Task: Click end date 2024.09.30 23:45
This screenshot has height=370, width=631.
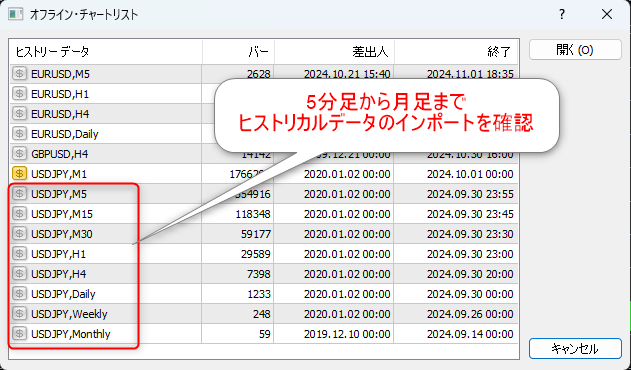Action: click(470, 214)
